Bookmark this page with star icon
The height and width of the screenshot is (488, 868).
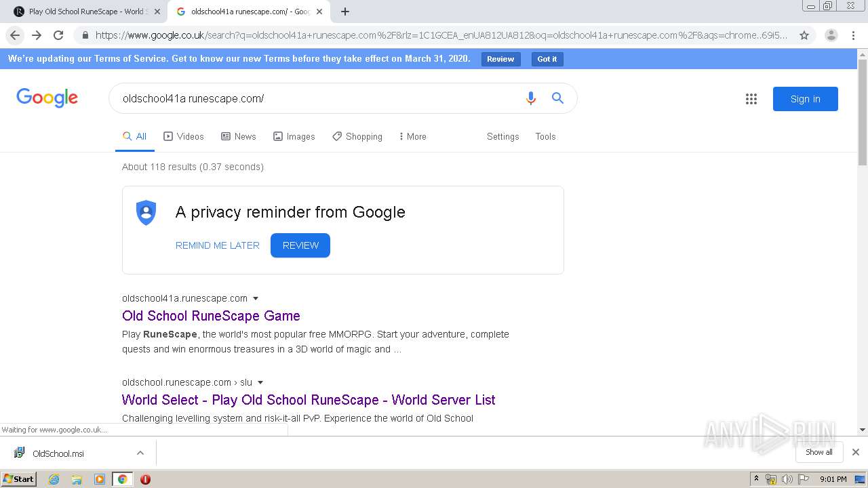[804, 35]
